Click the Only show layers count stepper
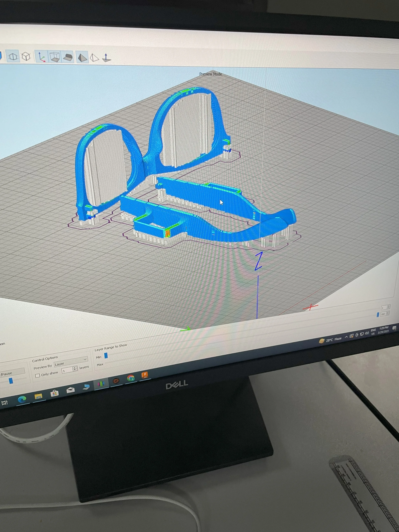The image size is (399, 532). (x=75, y=369)
